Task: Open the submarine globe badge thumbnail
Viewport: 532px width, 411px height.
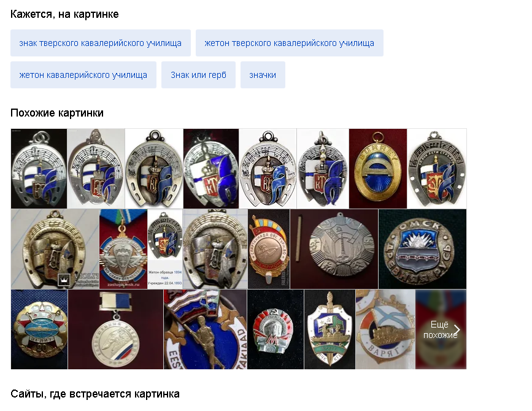Action: [x=39, y=329]
